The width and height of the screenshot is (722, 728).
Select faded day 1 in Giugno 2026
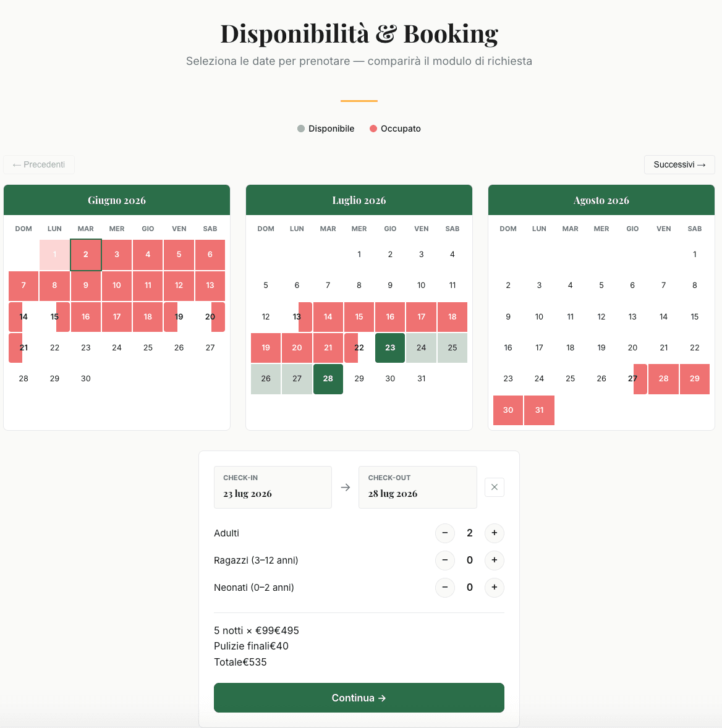55,255
